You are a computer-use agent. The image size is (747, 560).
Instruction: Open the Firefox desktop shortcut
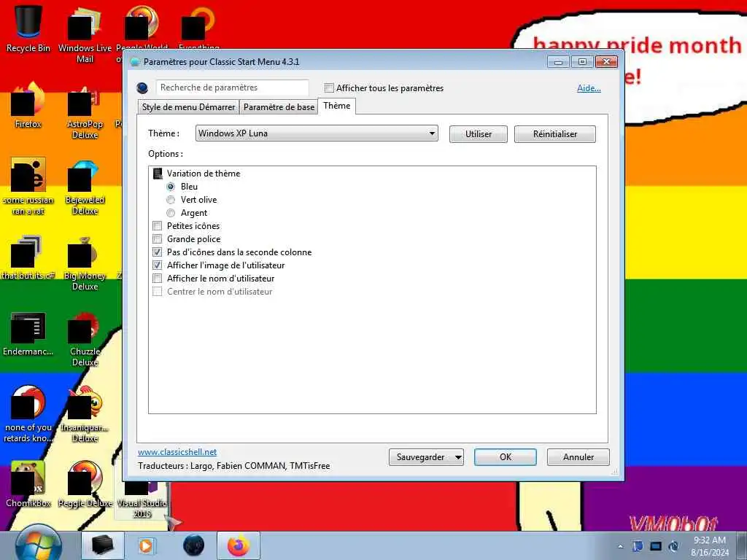click(x=28, y=105)
